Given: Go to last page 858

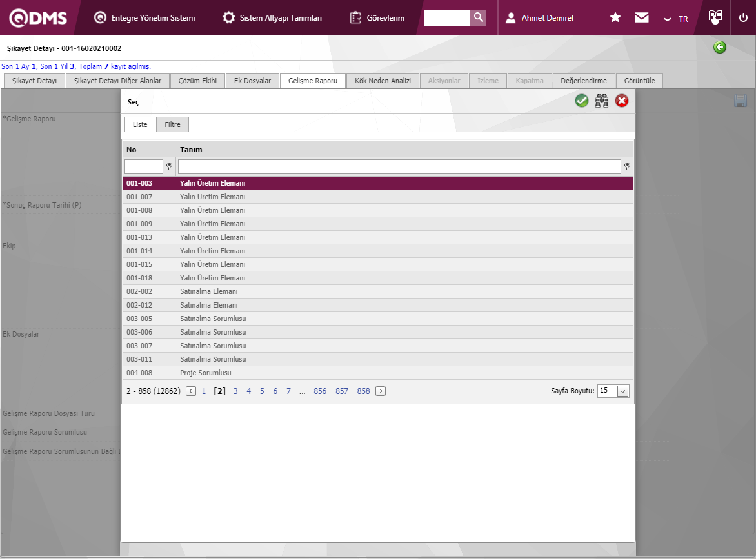Looking at the screenshot, I should click(x=364, y=391).
